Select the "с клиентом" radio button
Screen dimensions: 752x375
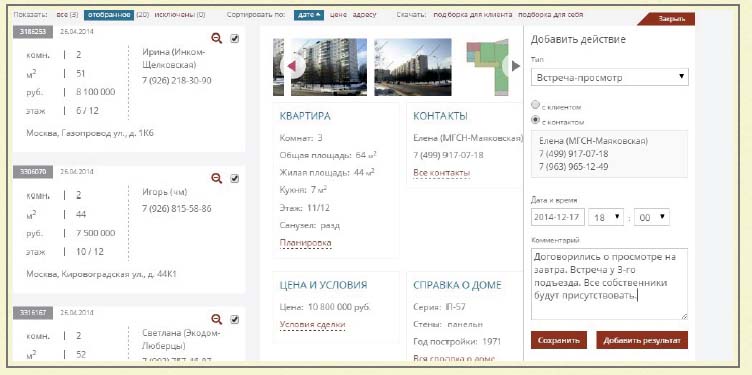[535, 105]
